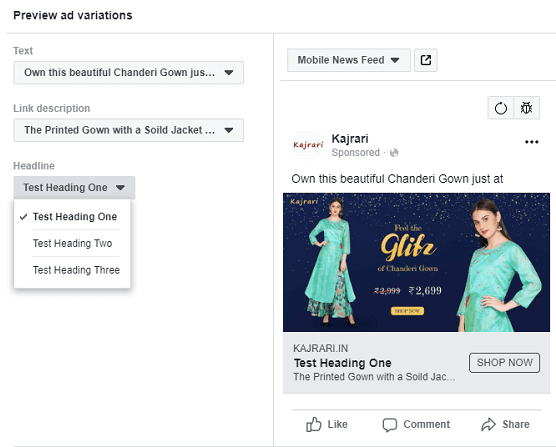Click the ad headline Test Heading One
Screen dimensions: 556x447
point(343,363)
